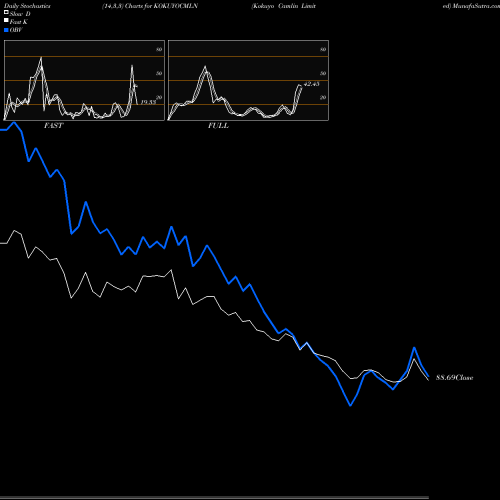This screenshot has height=500, width=500.
Task: Click the 88.69 Close price label
Action: (455, 378)
